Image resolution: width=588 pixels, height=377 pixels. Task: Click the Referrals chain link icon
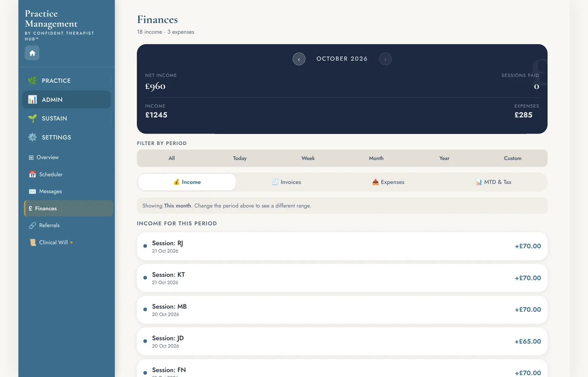point(32,225)
